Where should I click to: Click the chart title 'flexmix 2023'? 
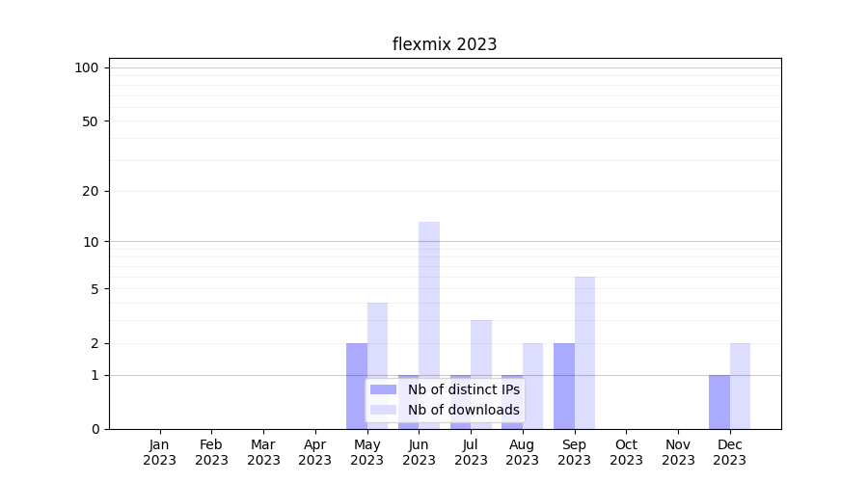click(445, 44)
